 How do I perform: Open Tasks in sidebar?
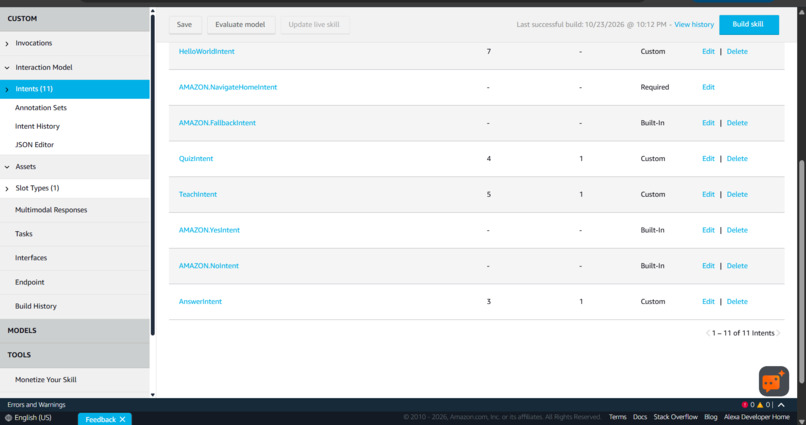click(24, 233)
